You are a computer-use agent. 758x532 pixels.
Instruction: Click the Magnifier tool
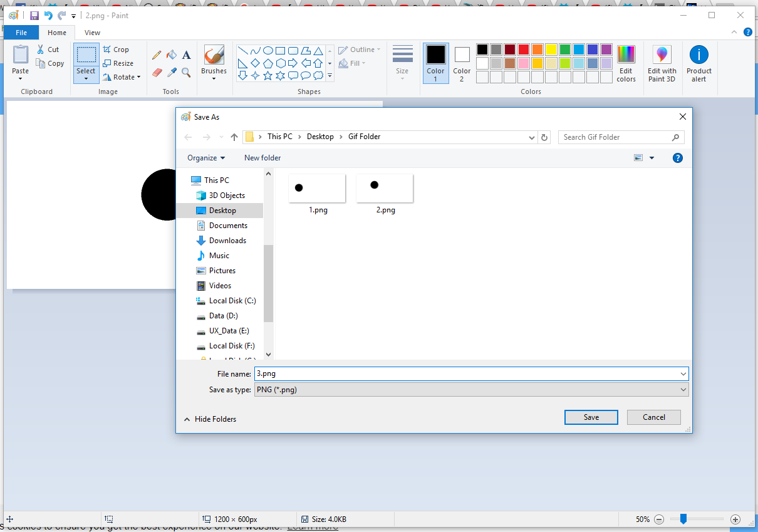click(x=186, y=73)
